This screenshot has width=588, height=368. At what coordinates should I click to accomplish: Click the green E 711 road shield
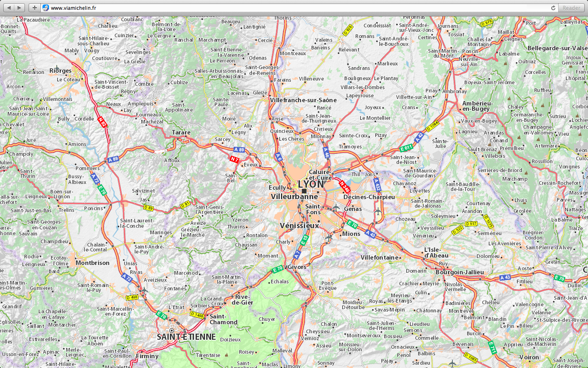pos(492,348)
